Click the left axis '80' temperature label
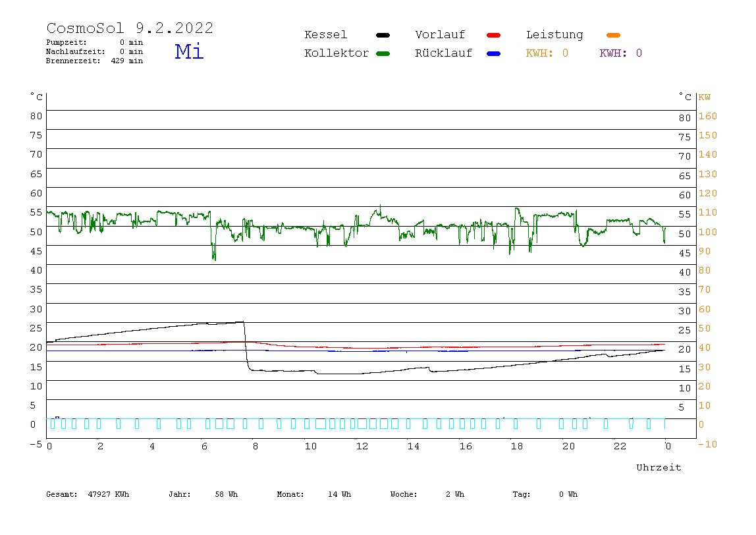This screenshot has height=535, width=756. click(36, 116)
